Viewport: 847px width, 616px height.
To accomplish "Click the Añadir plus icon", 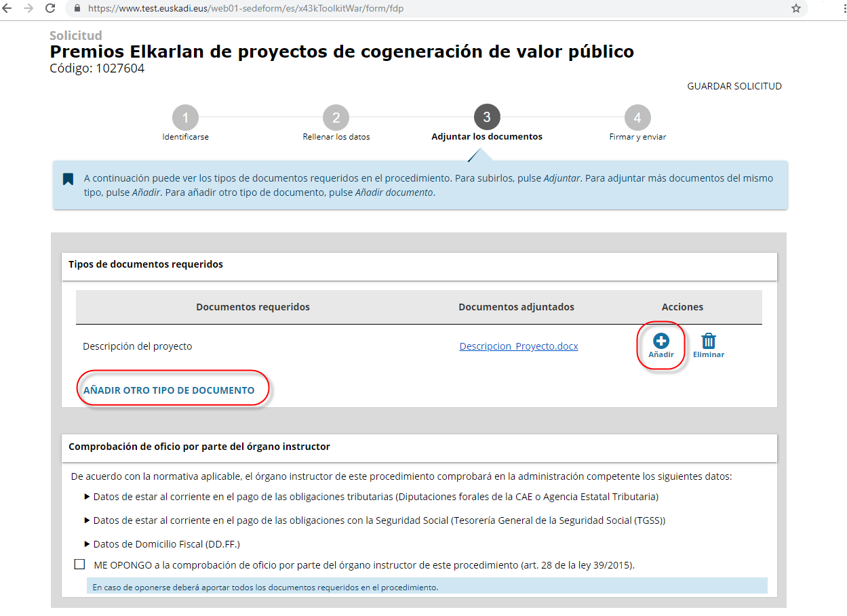I will 661,342.
